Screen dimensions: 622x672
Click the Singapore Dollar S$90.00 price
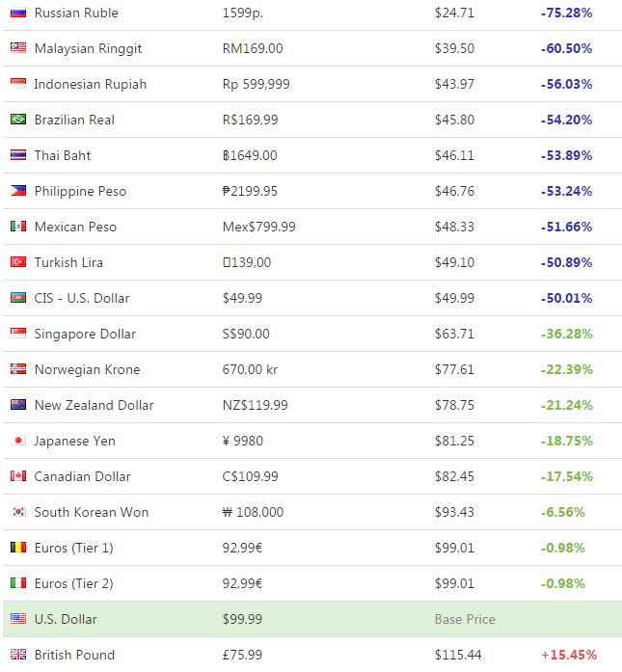(x=246, y=334)
